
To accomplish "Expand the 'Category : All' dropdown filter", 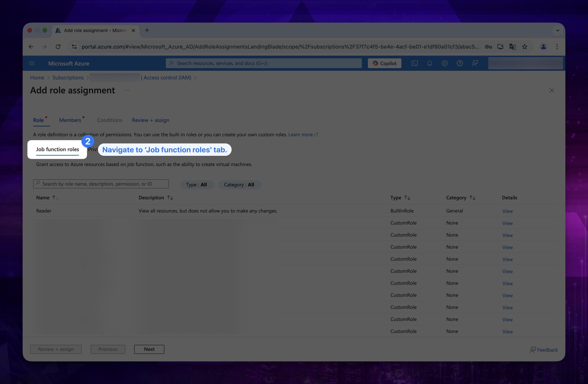I will tap(239, 184).
